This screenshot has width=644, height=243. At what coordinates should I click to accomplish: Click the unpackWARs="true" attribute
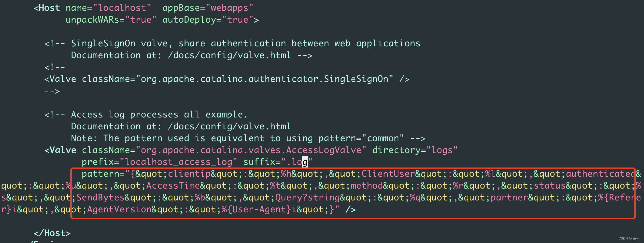point(110,19)
